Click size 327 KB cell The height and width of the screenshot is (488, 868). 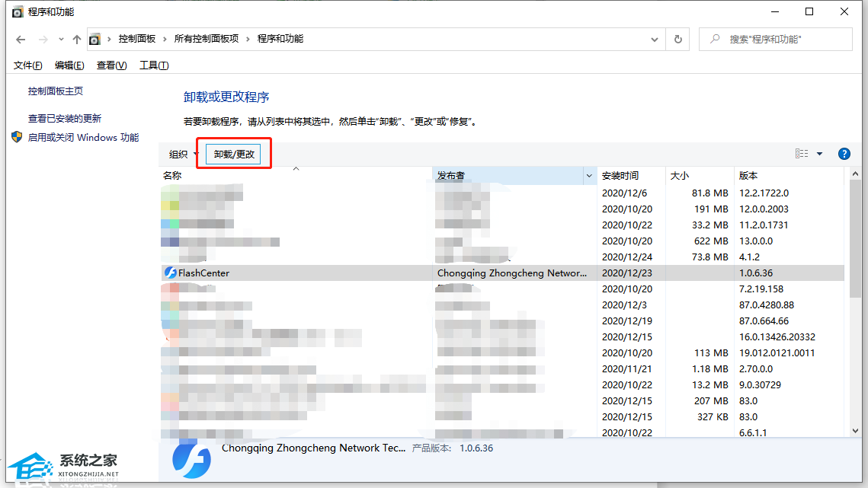click(x=713, y=417)
